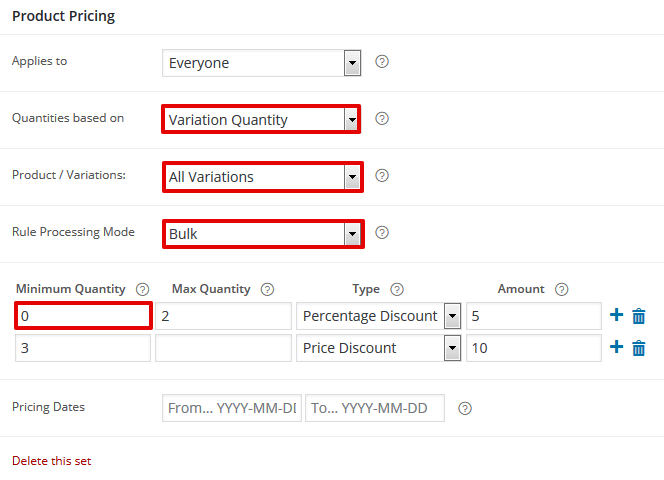Click the Applies to label
664x480 pixels.
point(39,61)
